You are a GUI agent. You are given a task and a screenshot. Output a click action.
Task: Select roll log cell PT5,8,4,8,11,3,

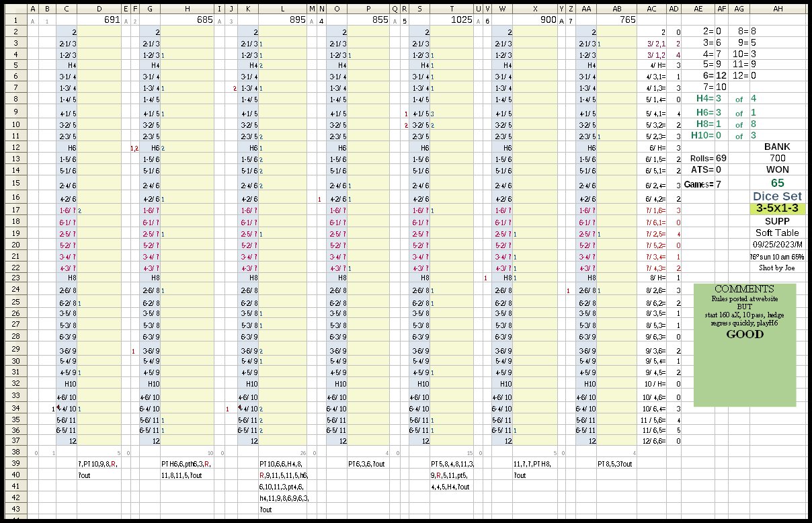[451, 464]
